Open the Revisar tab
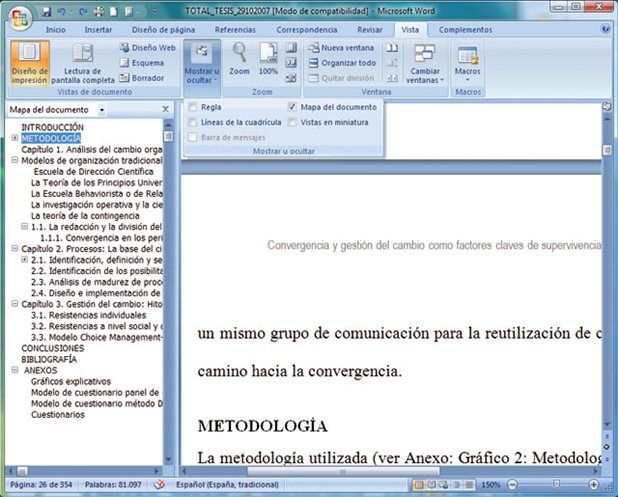The width and height of the screenshot is (618, 497). point(369,30)
